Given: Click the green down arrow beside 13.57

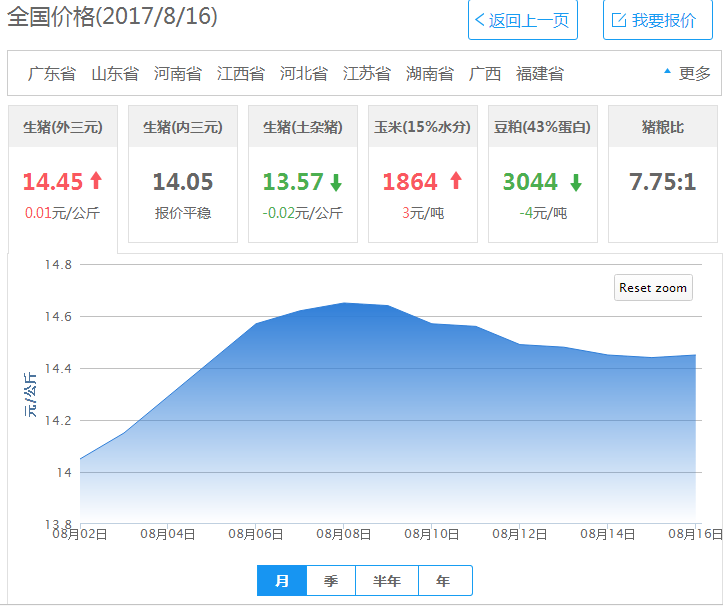Looking at the screenshot, I should [336, 182].
